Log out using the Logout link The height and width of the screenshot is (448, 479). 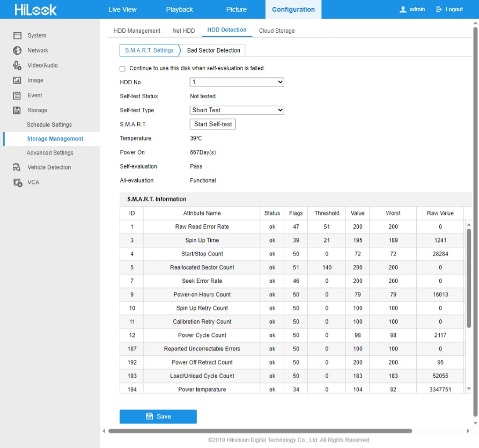[449, 10]
